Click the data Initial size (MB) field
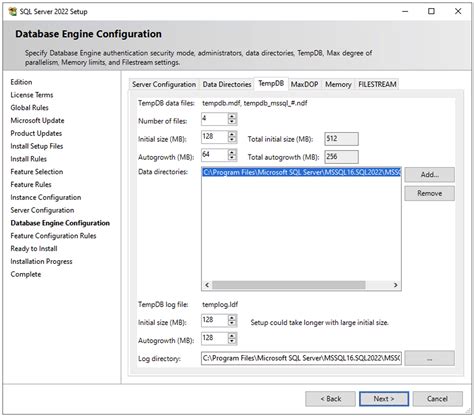 tap(215, 137)
